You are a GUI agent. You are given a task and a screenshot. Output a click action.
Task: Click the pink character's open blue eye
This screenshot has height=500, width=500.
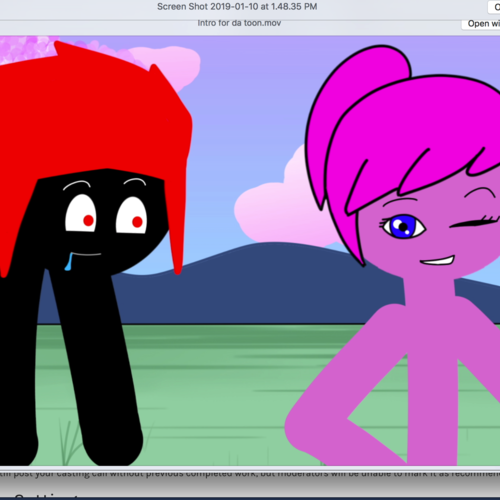(x=403, y=226)
